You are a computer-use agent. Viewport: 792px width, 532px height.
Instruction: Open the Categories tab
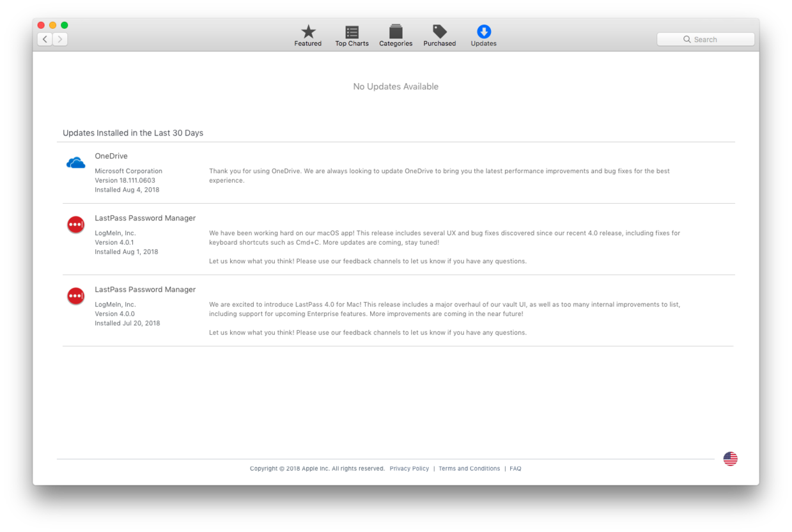pyautogui.click(x=396, y=36)
